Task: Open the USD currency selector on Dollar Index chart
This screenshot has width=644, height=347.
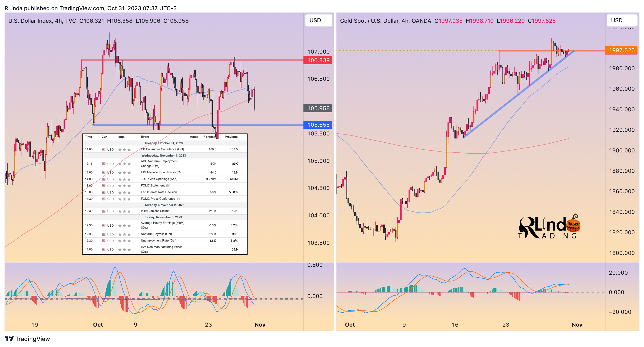Action: click(319, 20)
